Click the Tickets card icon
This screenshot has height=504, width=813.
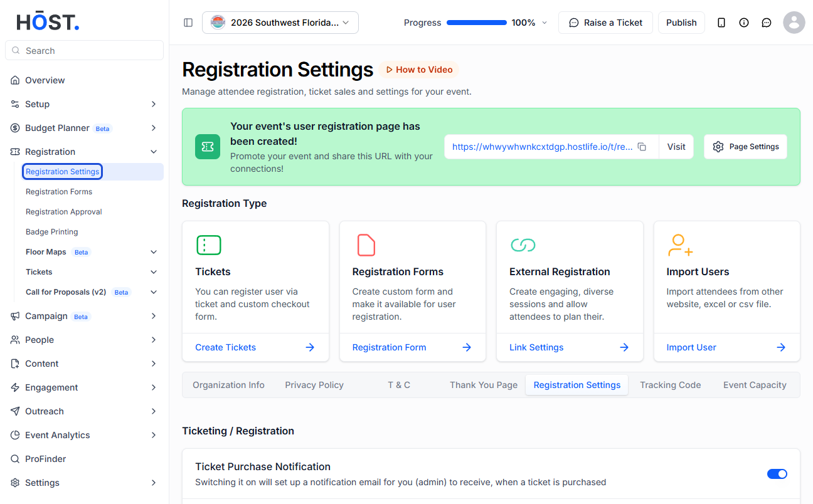[209, 245]
